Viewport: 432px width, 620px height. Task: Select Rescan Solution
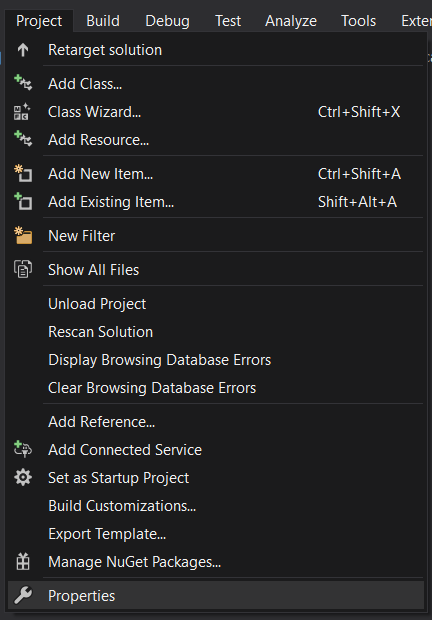(216, 332)
